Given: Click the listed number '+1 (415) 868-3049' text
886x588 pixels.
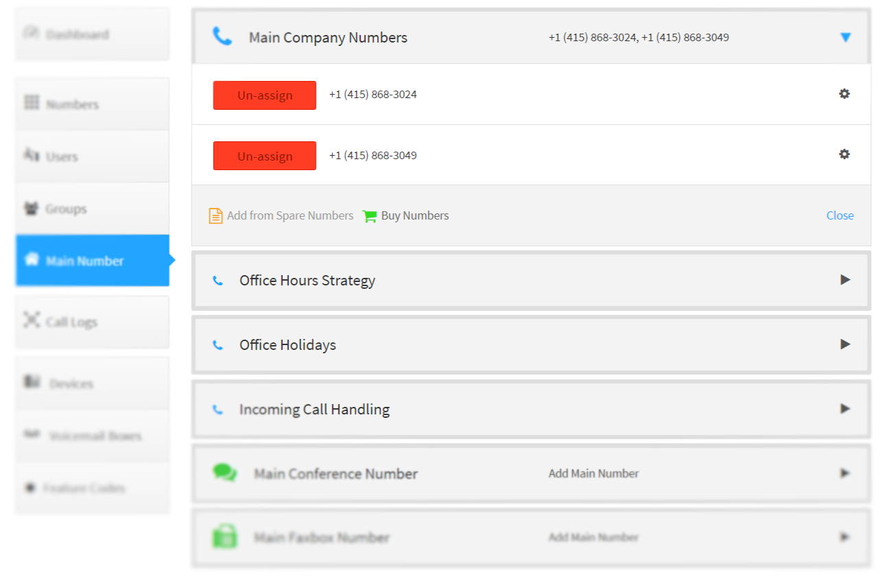Looking at the screenshot, I should click(x=373, y=155).
